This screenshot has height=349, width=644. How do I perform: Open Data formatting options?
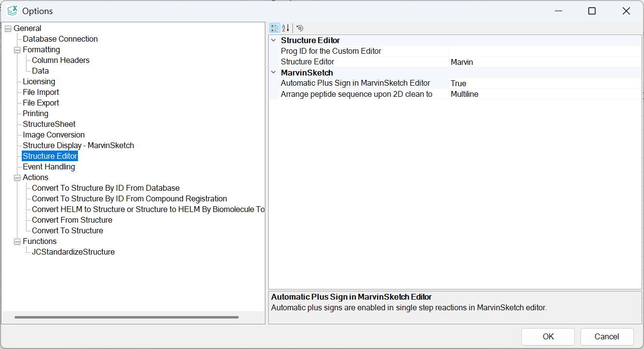click(40, 71)
